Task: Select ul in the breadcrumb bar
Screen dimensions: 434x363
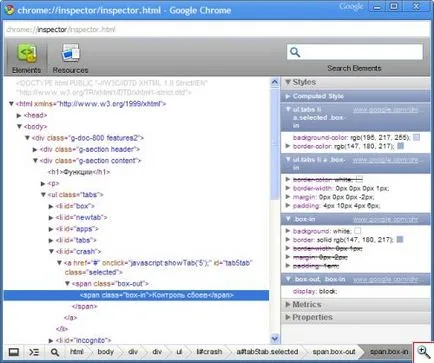Action: coord(179,352)
